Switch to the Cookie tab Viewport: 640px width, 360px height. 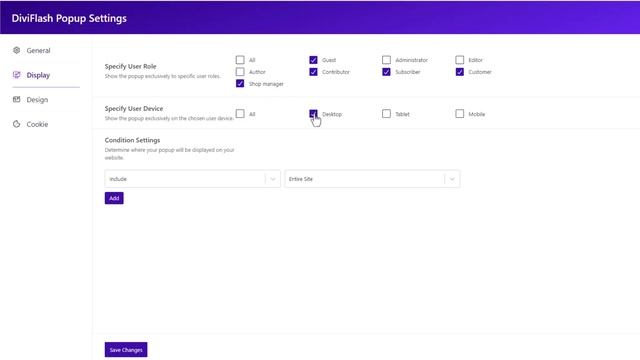pos(37,124)
